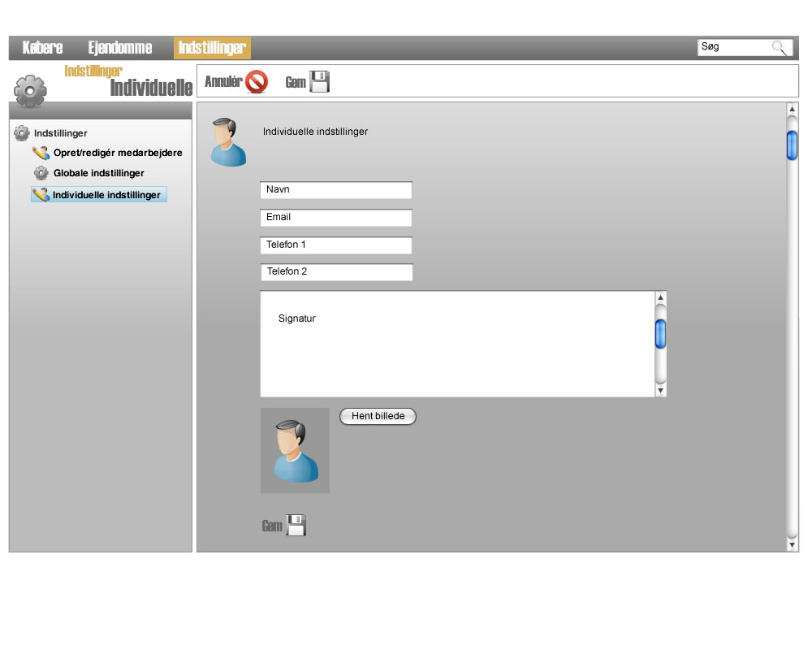
Task: Click the pencil icon beside Individuelle indstillinger
Action: (x=41, y=195)
